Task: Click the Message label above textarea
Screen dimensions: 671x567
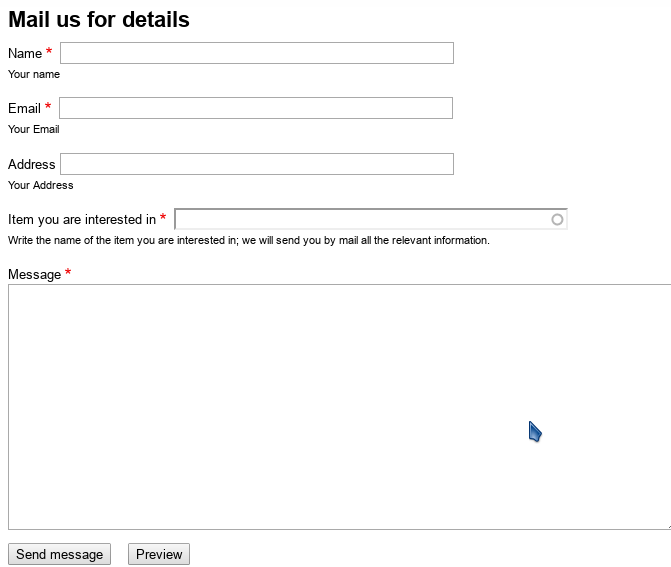Action: [x=34, y=274]
